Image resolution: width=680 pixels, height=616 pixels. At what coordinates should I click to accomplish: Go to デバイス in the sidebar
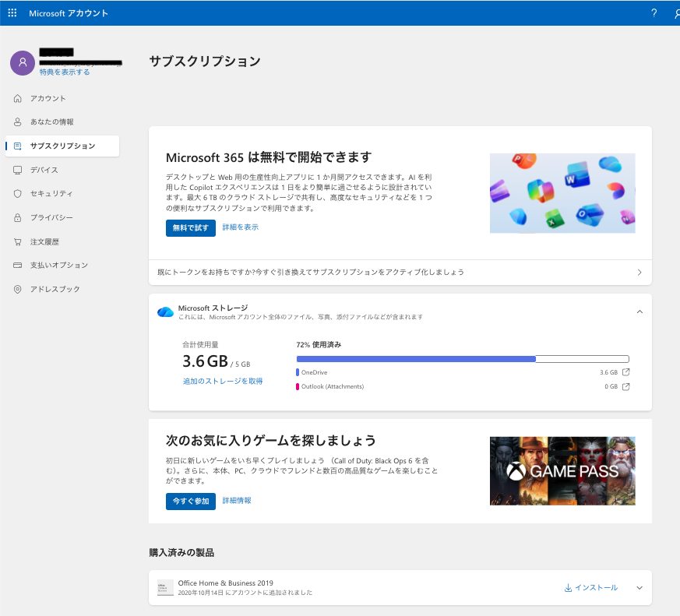tap(44, 170)
